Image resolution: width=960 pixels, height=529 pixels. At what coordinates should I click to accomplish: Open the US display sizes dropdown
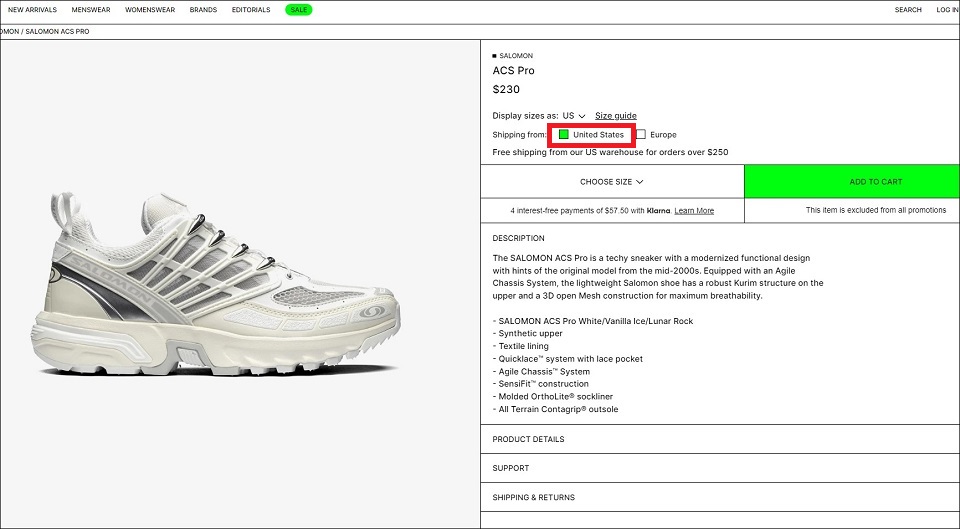574,116
